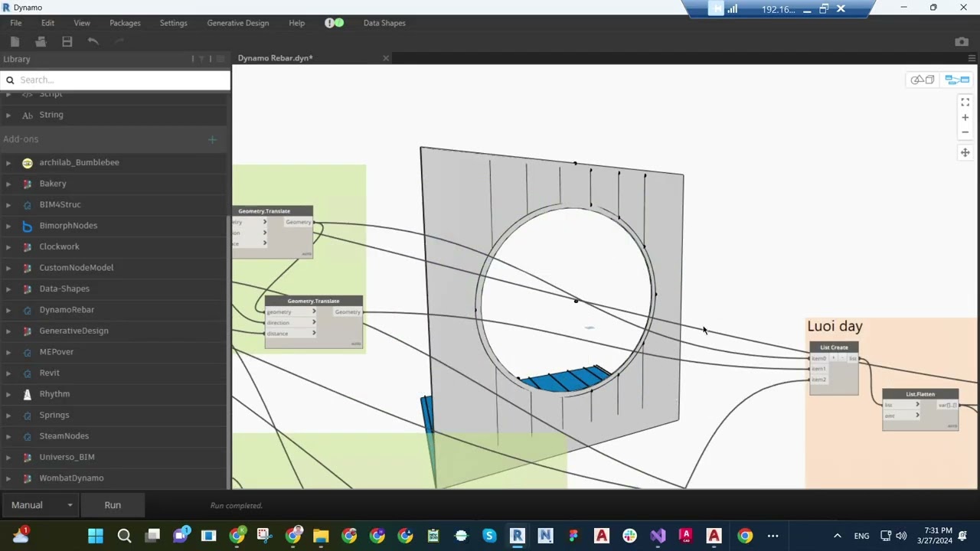Zoom in on the canvas with plus
The height and width of the screenshot is (551, 980).
pyautogui.click(x=965, y=118)
